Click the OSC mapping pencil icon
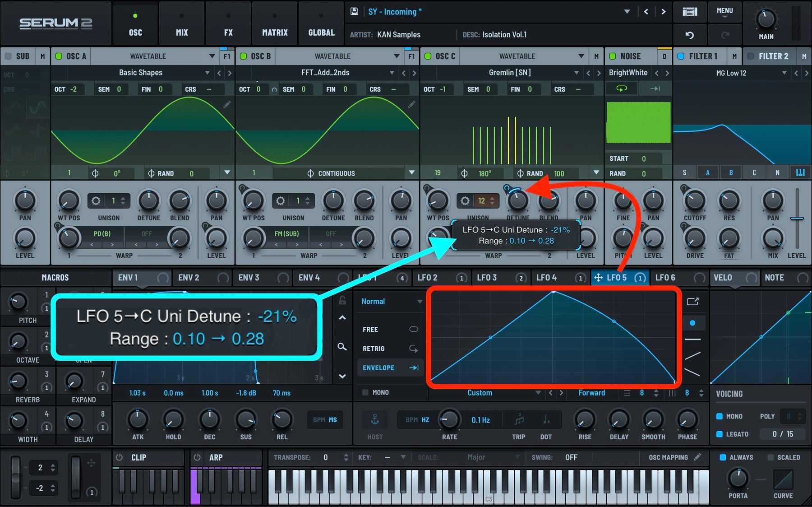The image size is (812, 507). [x=697, y=457]
